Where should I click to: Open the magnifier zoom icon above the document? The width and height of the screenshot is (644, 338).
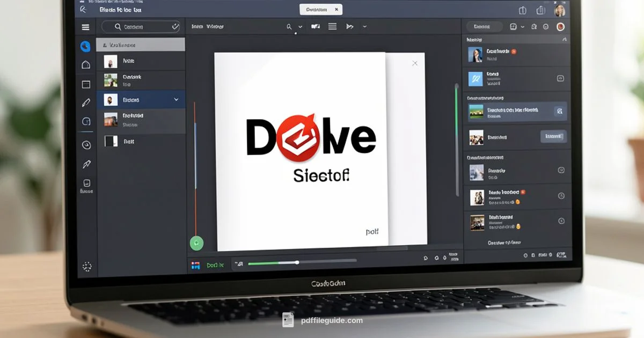(x=289, y=26)
